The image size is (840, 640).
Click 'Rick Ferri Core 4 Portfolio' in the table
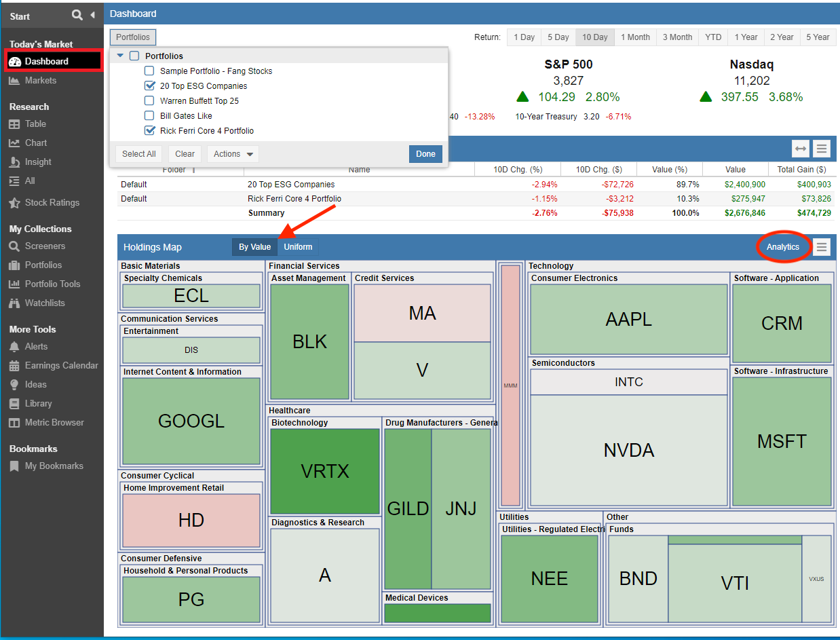pos(294,199)
